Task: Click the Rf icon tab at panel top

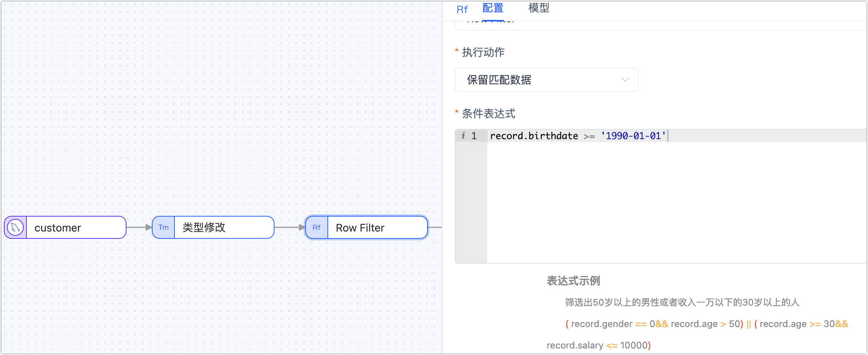Action: (x=462, y=8)
